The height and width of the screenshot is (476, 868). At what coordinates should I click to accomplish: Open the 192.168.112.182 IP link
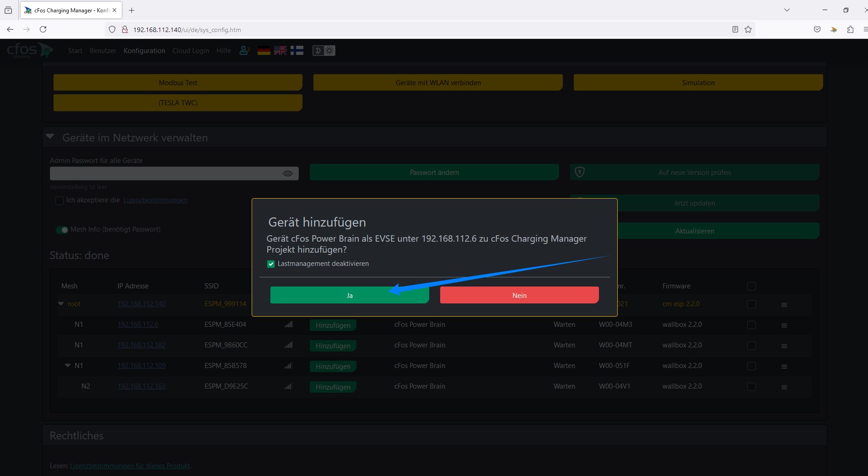coord(141,345)
